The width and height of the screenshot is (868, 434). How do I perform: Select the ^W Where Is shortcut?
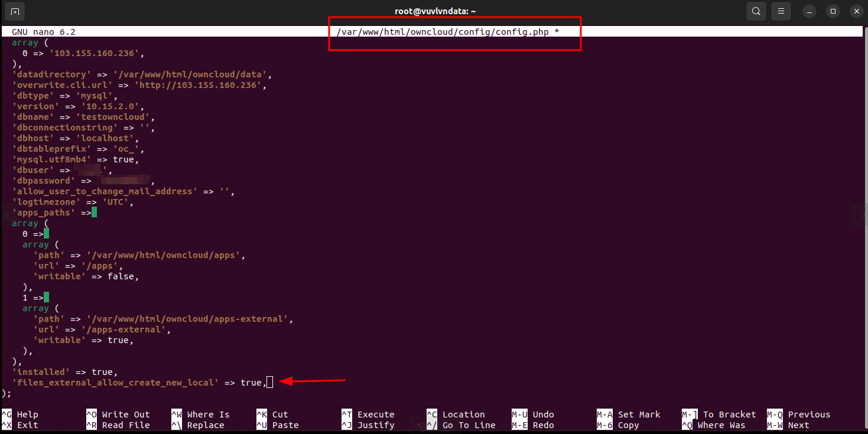(x=200, y=415)
